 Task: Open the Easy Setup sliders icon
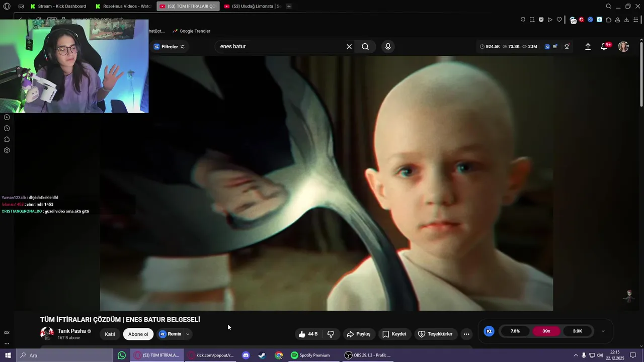[636, 20]
